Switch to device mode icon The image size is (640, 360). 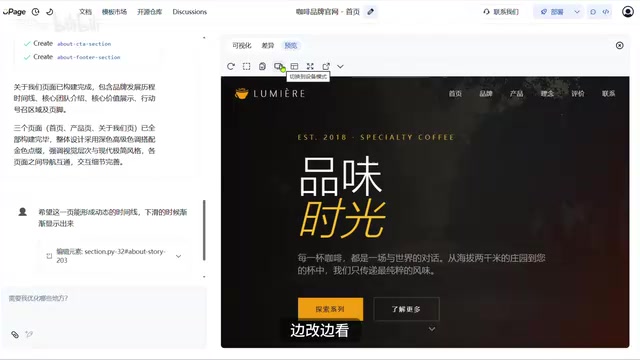tap(279, 66)
